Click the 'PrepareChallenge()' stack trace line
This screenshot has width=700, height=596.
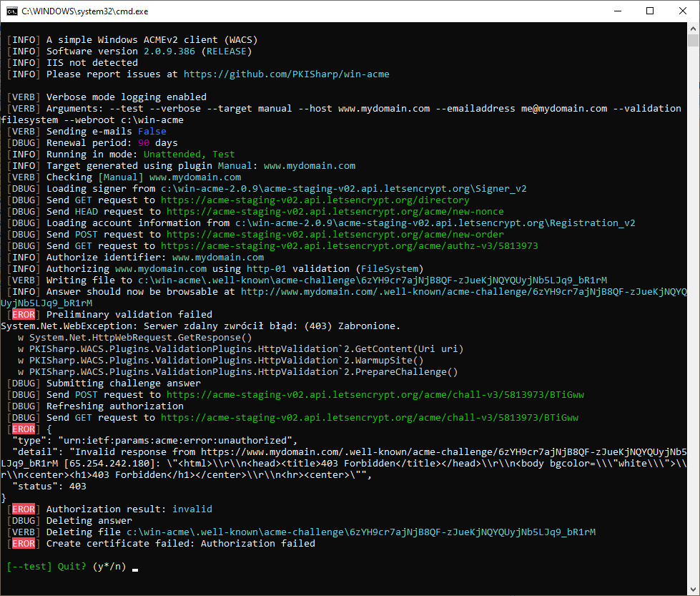pyautogui.click(x=237, y=372)
